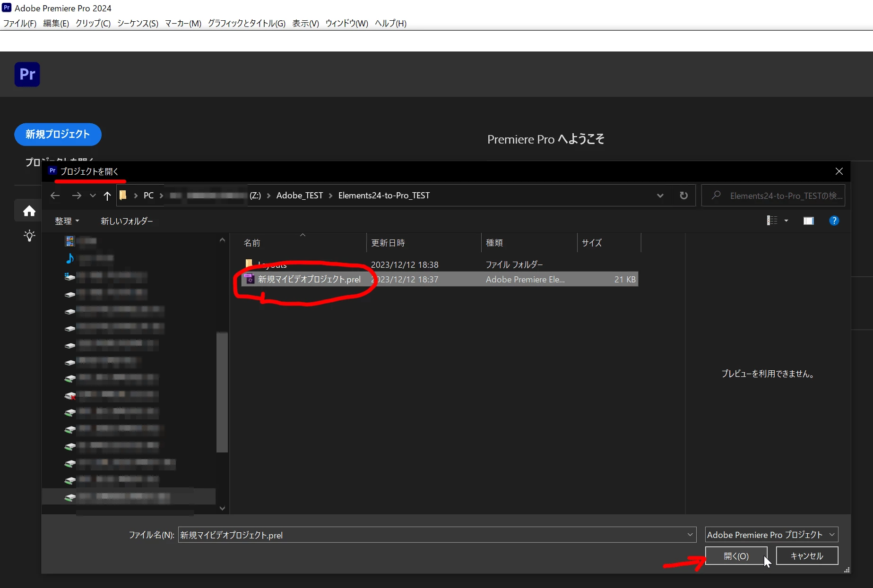873x588 pixels.
Task: Click the 新規プロジェクト button
Action: click(x=58, y=135)
